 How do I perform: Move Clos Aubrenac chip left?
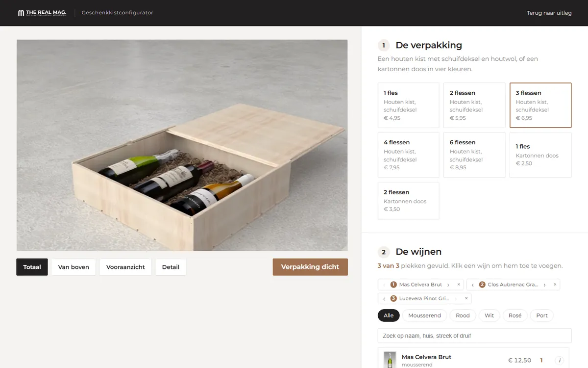[472, 285]
